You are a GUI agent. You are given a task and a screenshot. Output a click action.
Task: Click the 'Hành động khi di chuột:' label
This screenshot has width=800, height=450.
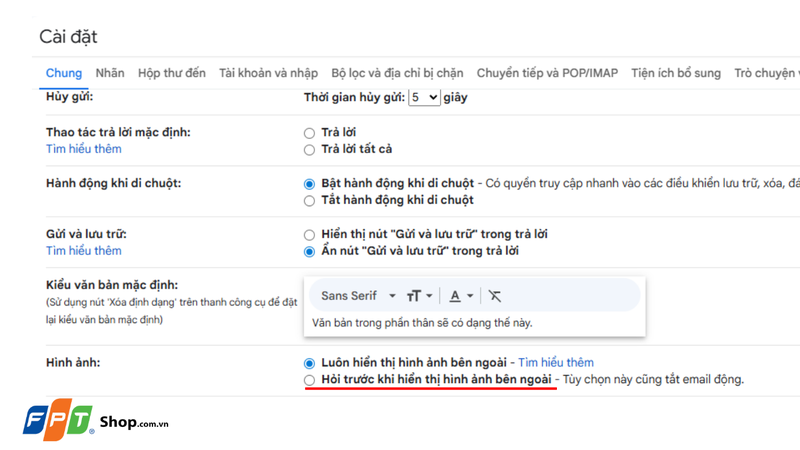(x=113, y=183)
